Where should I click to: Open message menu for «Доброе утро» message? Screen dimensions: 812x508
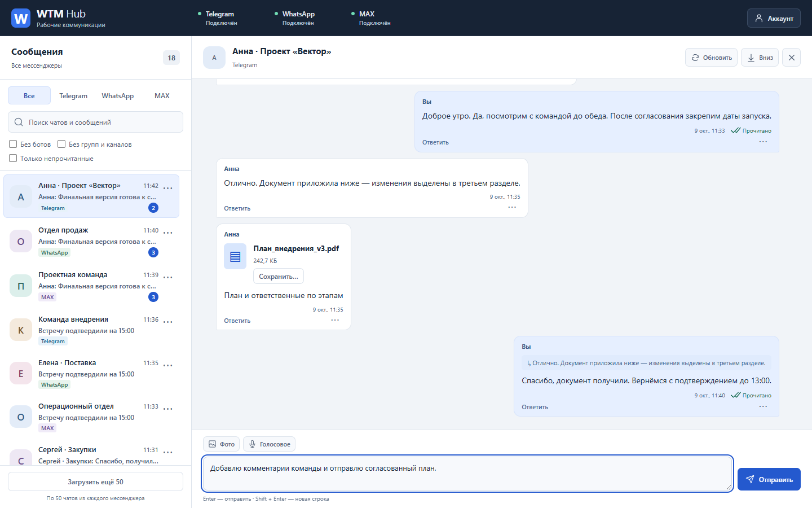(763, 142)
